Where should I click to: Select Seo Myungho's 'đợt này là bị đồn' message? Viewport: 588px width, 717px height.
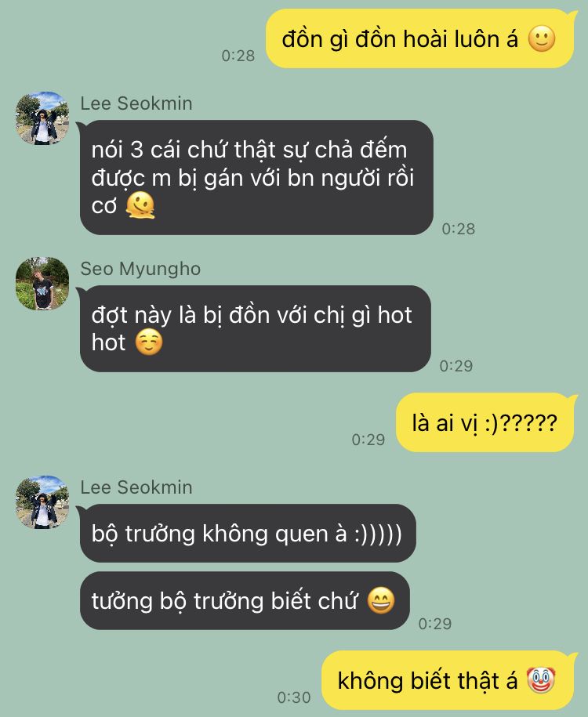click(x=256, y=328)
